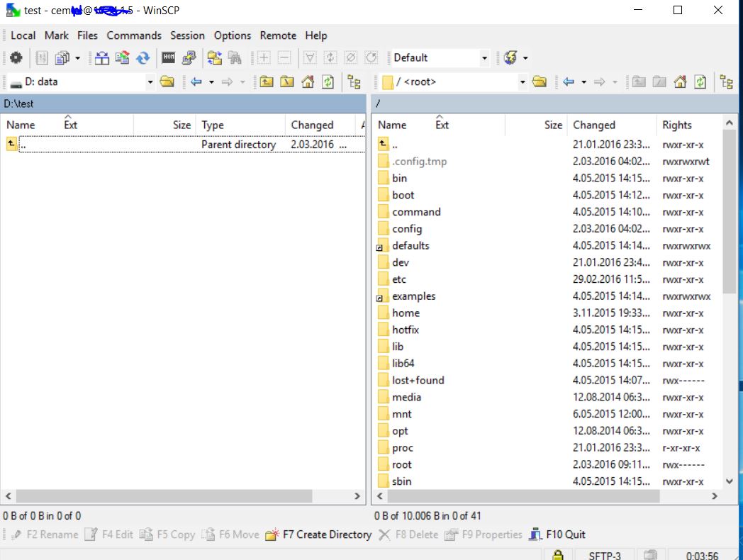Screen dimensions: 743x560
Task: Go back in local panel history
Action: click(x=196, y=82)
